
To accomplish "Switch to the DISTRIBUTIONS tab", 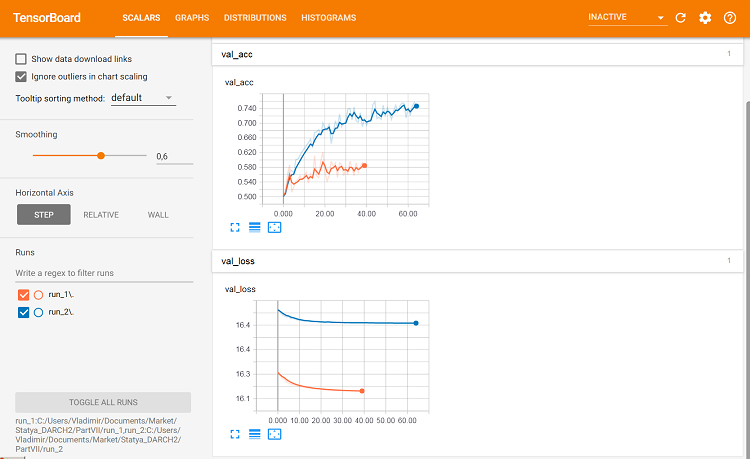I will click(x=255, y=18).
